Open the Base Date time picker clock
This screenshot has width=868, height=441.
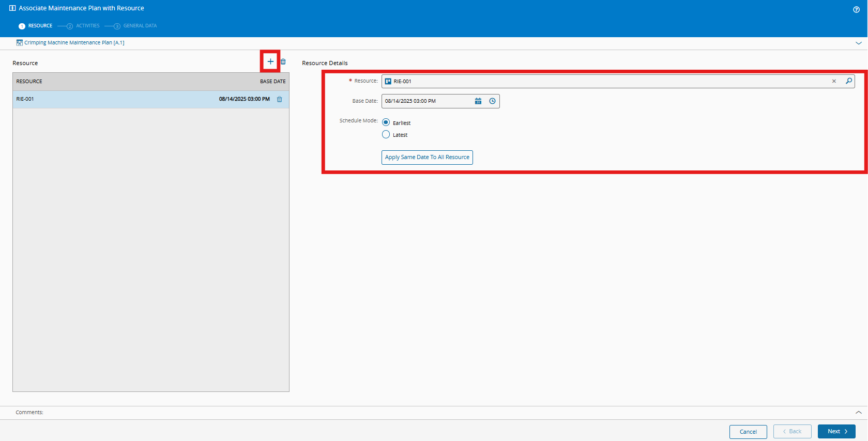coord(493,101)
